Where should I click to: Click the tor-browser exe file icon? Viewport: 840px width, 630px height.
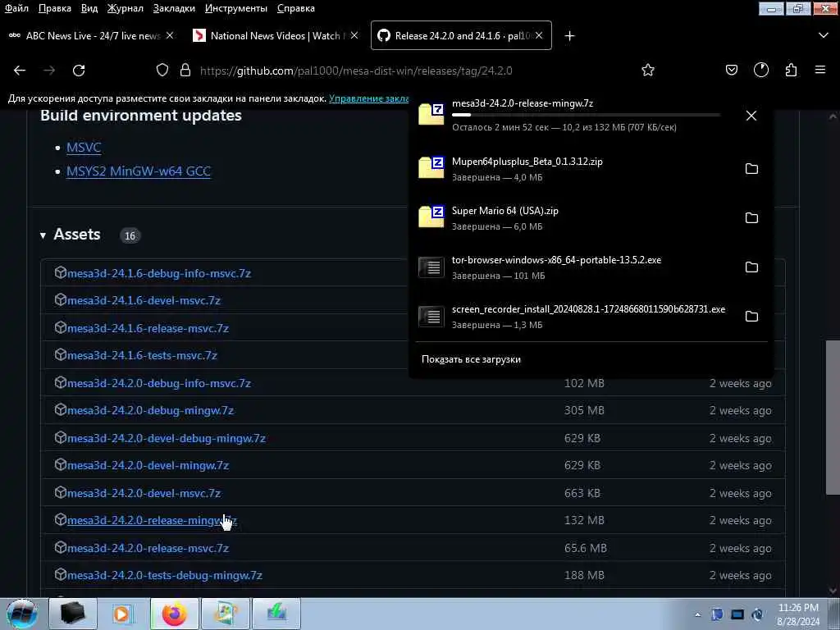431,267
